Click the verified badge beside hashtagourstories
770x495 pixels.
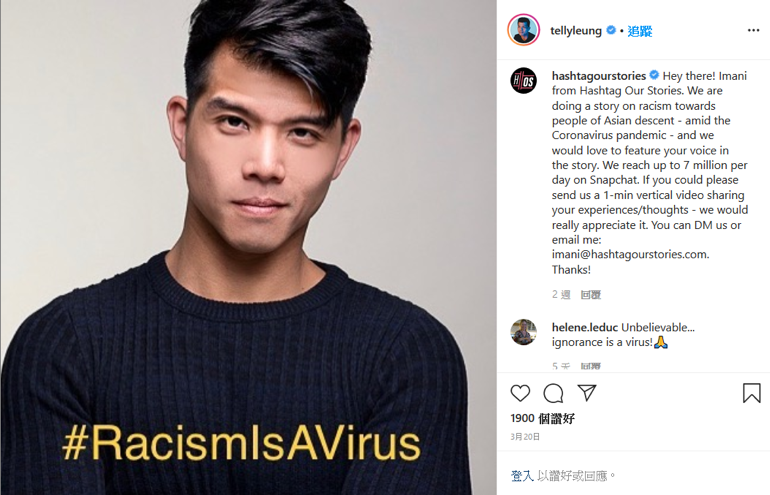[654, 75]
